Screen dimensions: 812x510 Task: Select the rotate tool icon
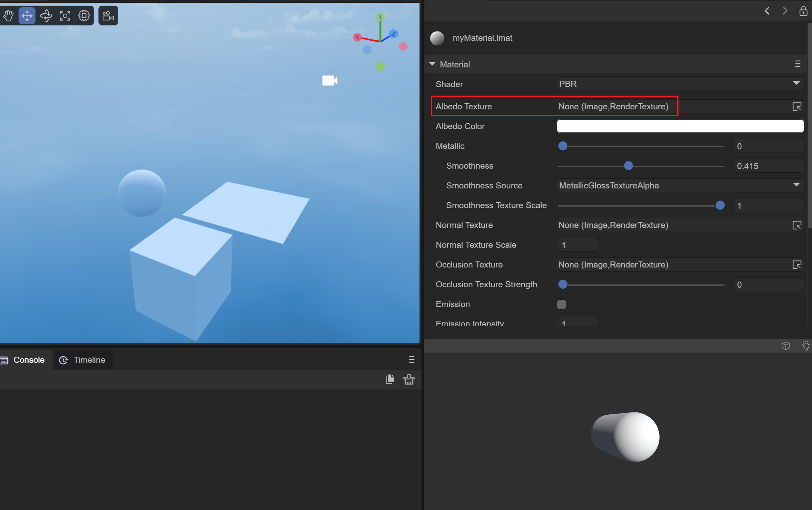[46, 16]
